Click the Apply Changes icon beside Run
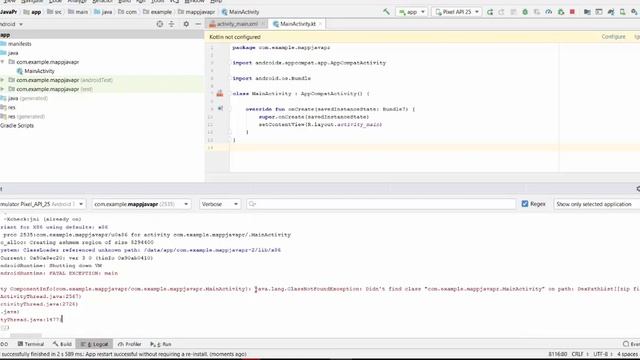Viewport: 640px width, 360px height. [x=502, y=12]
